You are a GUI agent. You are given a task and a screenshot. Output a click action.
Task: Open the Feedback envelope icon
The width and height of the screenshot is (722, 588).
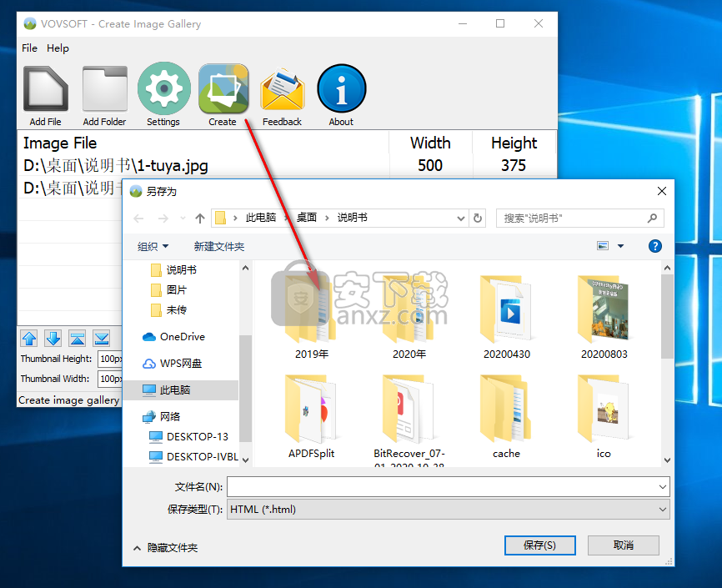click(282, 88)
